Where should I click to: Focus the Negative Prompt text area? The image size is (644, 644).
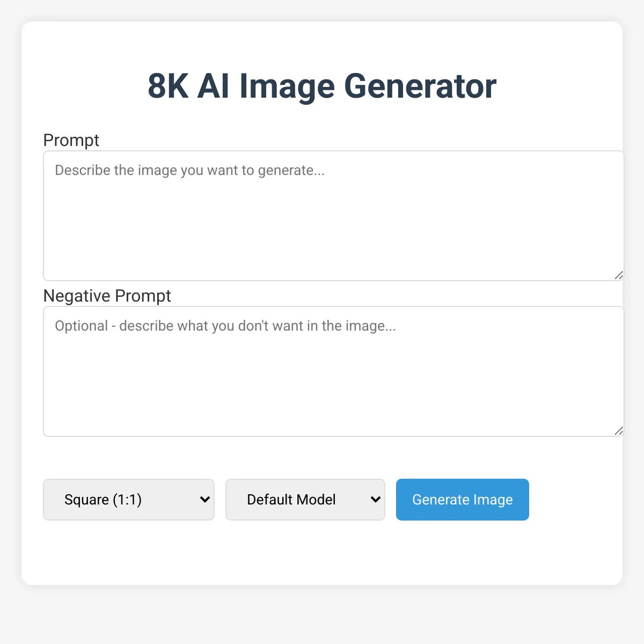[x=333, y=381]
